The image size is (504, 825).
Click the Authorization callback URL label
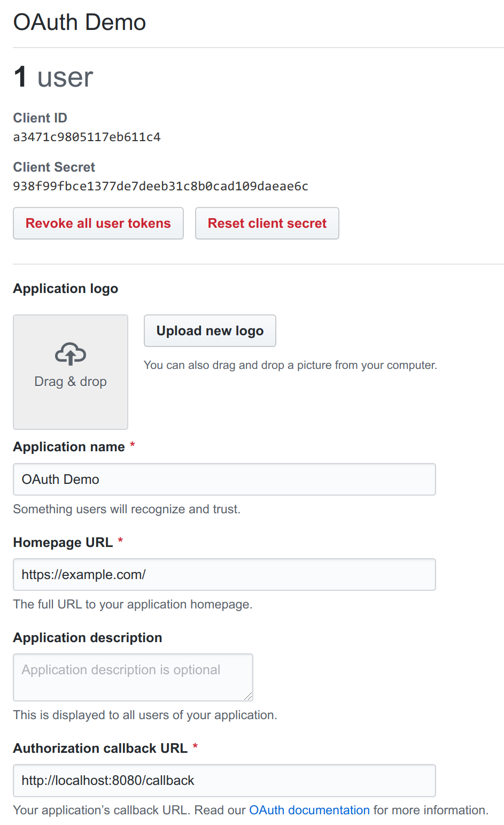point(100,749)
